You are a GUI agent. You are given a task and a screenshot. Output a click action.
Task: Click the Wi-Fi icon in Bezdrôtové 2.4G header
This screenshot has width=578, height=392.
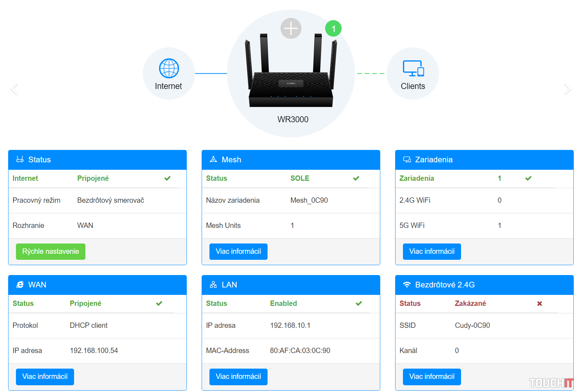point(407,285)
